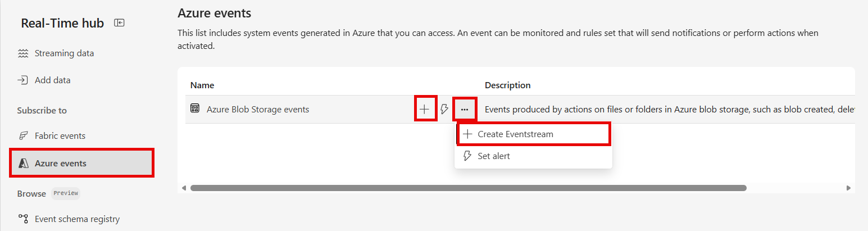Click the Name column header
868x231 pixels.
202,85
